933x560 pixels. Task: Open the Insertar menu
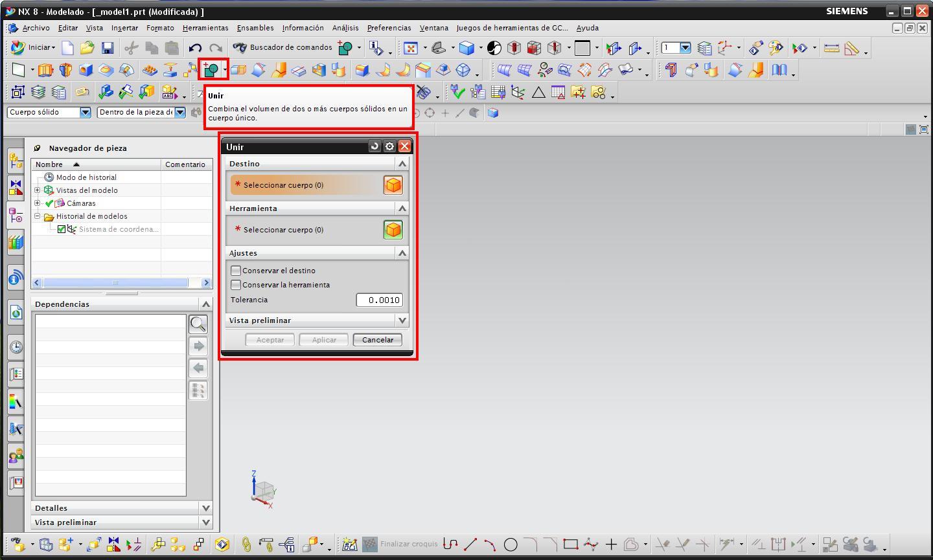[124, 28]
